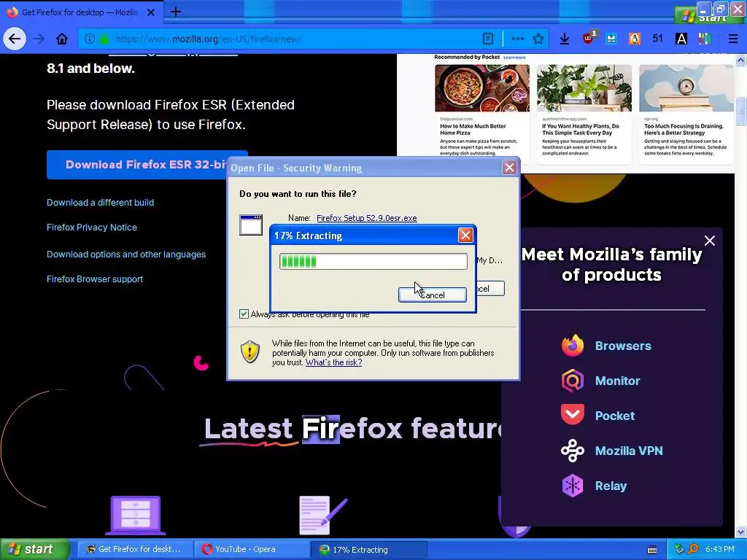Close the 17% Extracting window
The width and height of the screenshot is (747, 560).
pyautogui.click(x=465, y=236)
